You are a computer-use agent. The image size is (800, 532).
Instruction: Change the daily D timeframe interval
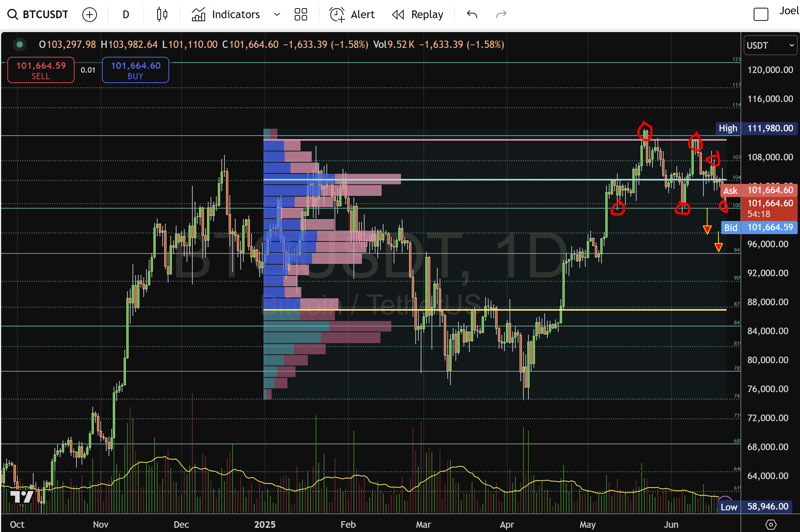click(x=126, y=15)
